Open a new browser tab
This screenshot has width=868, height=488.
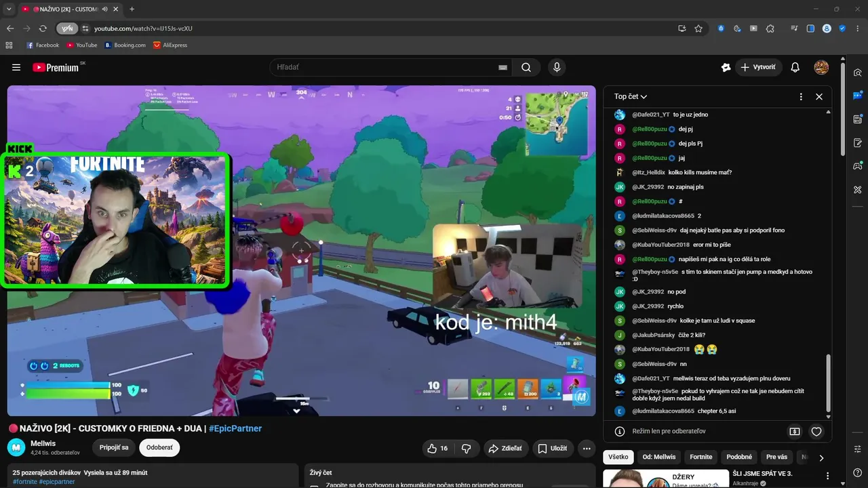pyautogui.click(x=132, y=9)
